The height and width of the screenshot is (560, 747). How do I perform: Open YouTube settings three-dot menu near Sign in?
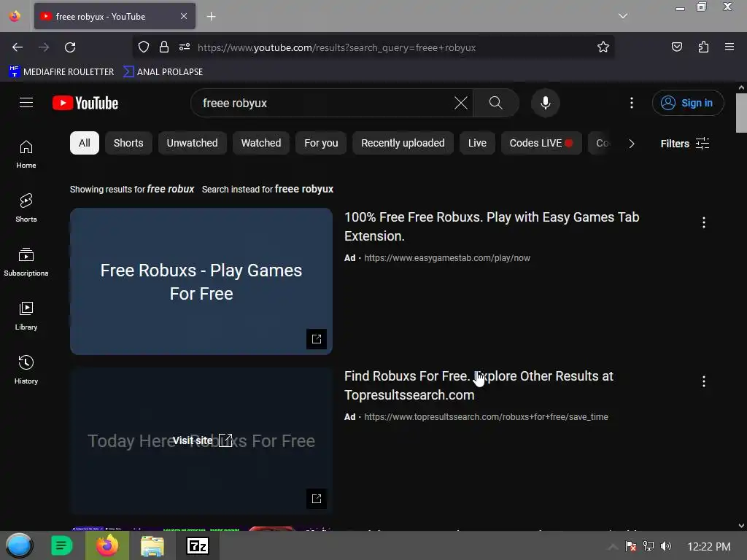pyautogui.click(x=632, y=103)
